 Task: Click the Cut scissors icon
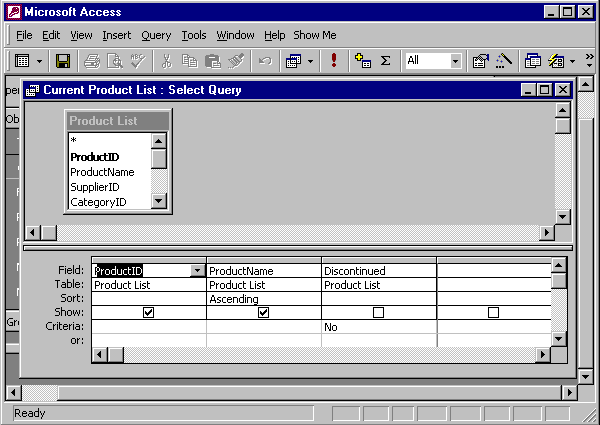(x=166, y=61)
